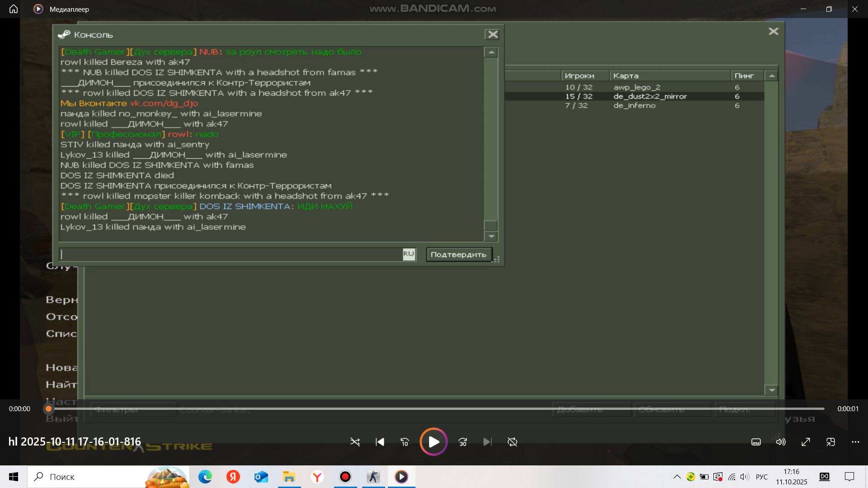Viewport: 868px width, 488px height.
Task: Click the Подтвердить console button
Action: (x=458, y=254)
